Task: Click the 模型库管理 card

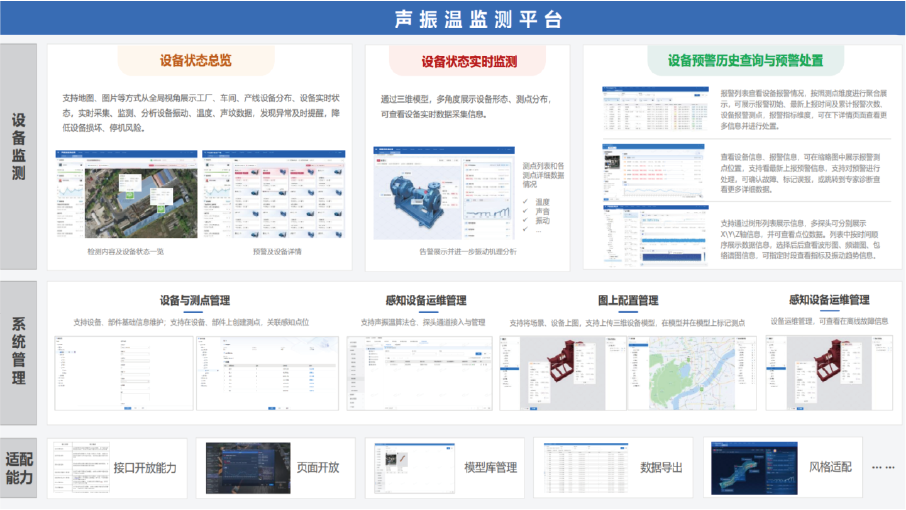Action: 446,467
